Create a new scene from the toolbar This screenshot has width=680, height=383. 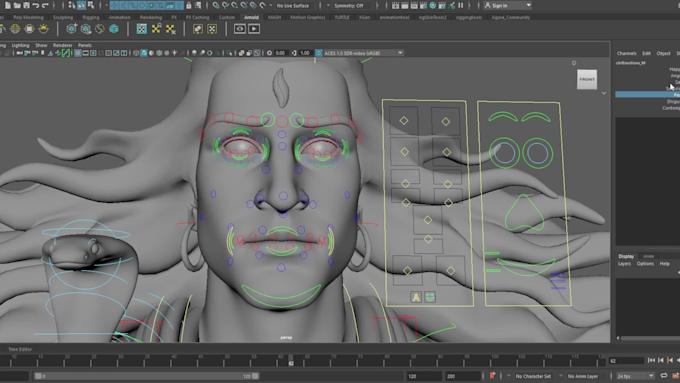pos(7,5)
